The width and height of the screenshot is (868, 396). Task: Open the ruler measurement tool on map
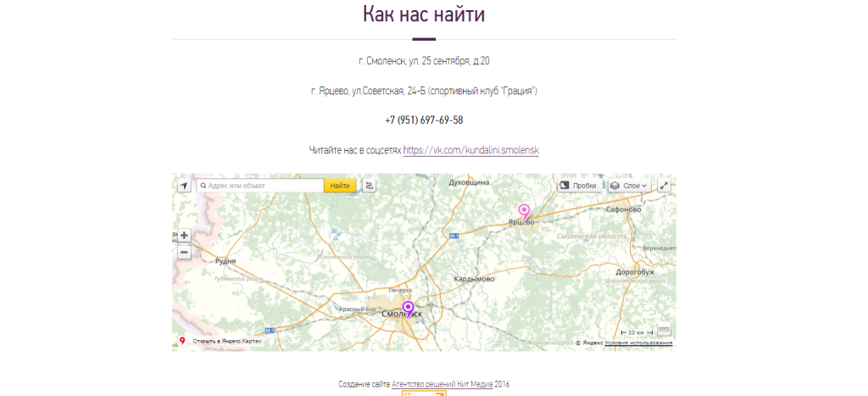click(x=665, y=330)
